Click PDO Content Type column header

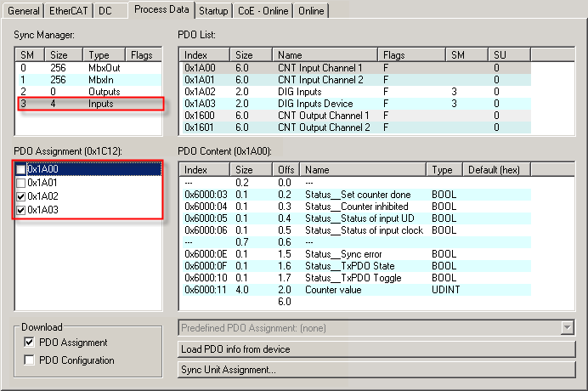(x=444, y=170)
